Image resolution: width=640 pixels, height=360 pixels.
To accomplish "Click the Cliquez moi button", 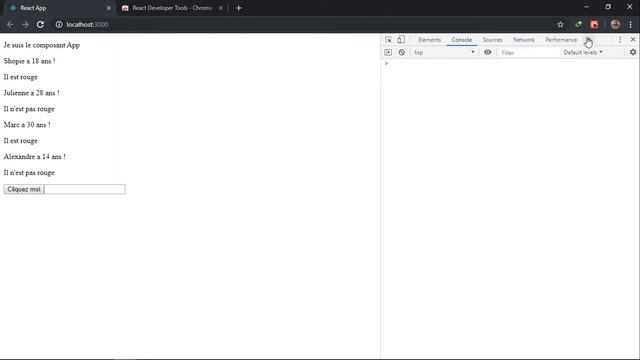I will coord(24,189).
